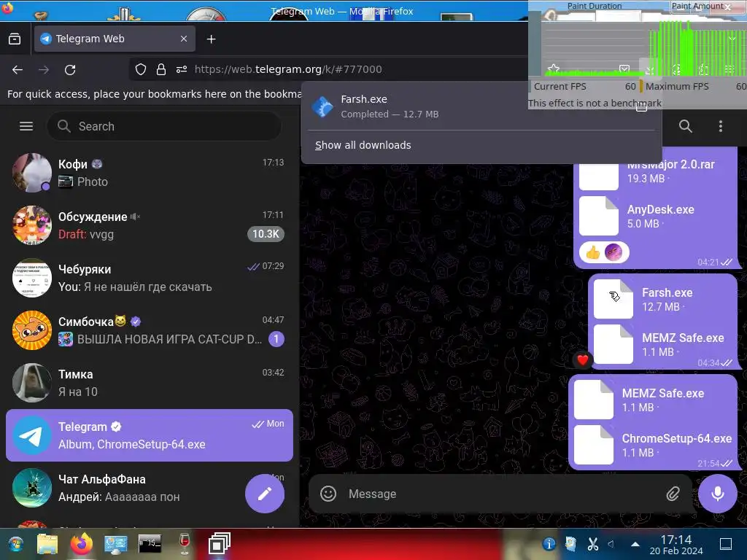Screen dimensions: 747x560
Task: Open the virtual desktops pager icon
Action: click(x=219, y=543)
